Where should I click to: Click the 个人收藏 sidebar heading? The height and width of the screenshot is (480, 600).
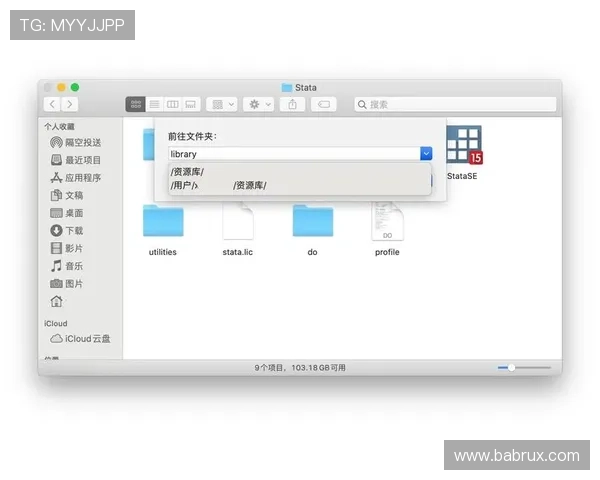coord(59,126)
